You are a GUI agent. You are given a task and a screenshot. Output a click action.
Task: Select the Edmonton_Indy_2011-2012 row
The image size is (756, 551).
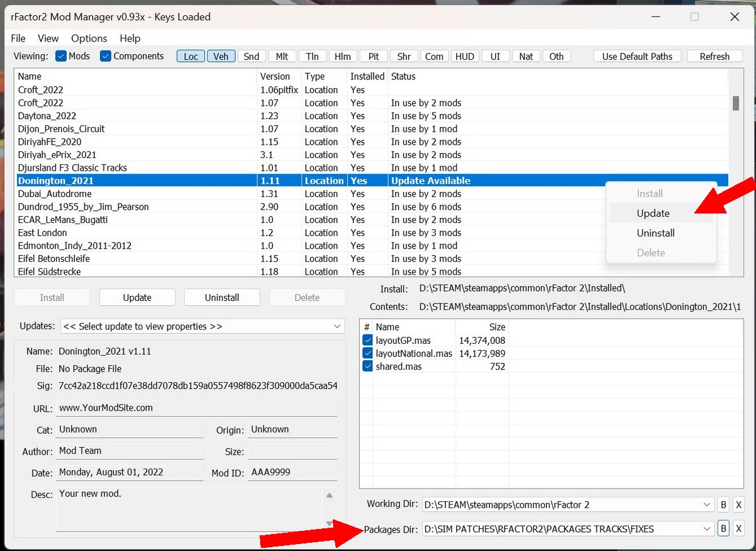pos(372,246)
